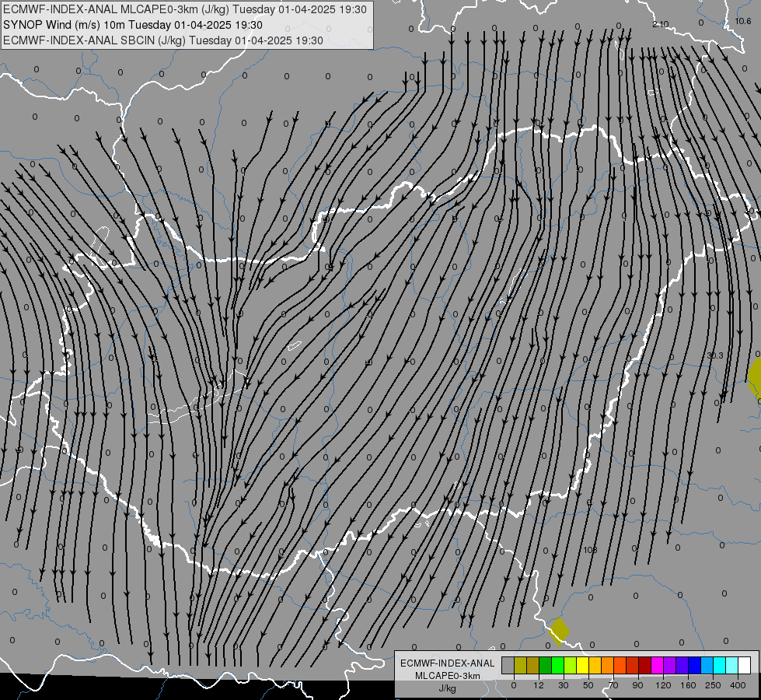The image size is (761, 700).
Task: Click the olive diamond CAPE patch near the legend
Action: tap(559, 631)
